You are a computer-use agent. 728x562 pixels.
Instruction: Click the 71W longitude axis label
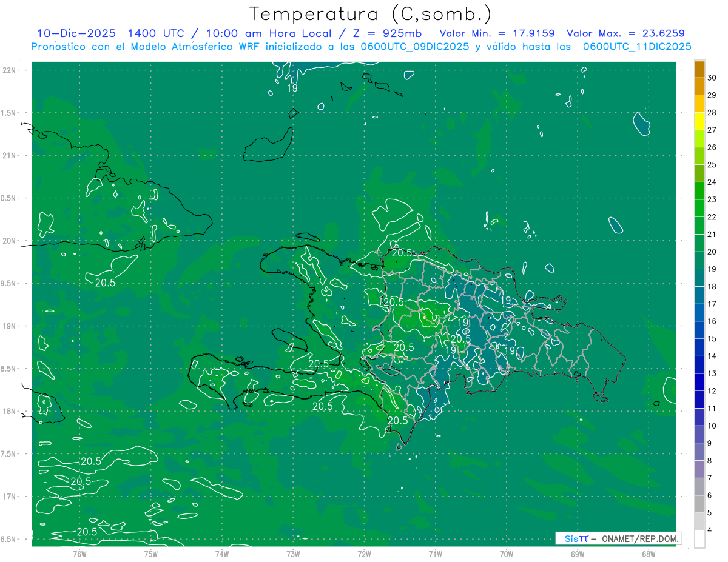pos(435,554)
